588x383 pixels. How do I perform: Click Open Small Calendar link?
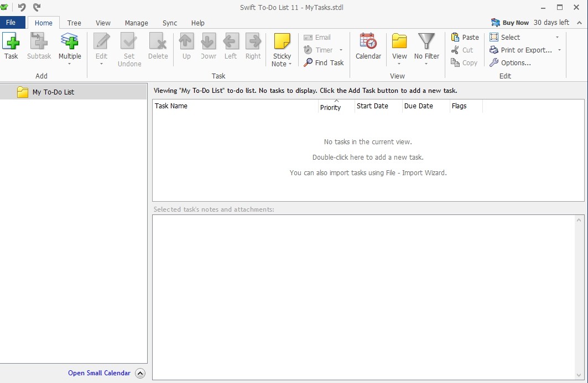pyautogui.click(x=99, y=373)
